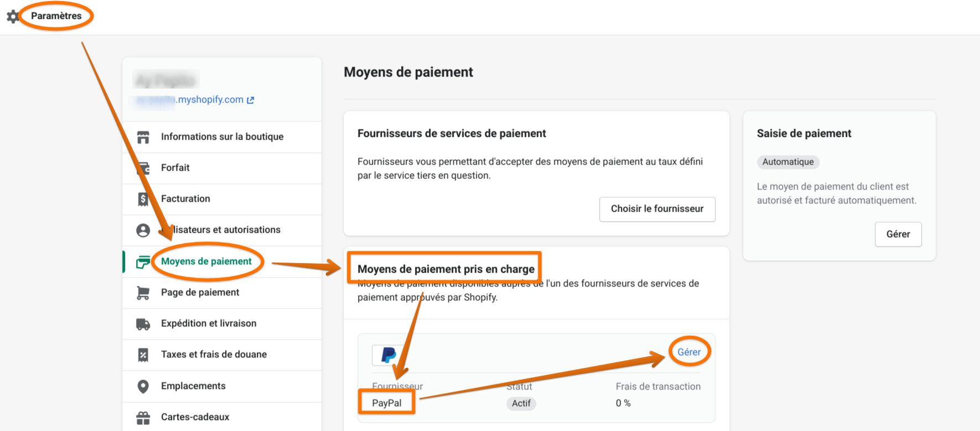Click the location pin icon for Emplacements
Image resolution: width=980 pixels, height=431 pixels.
pos(143,386)
